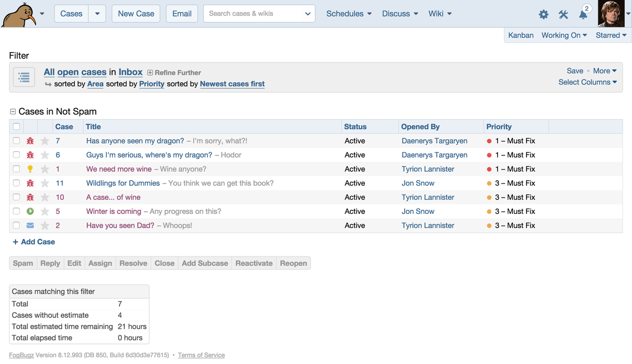The width and height of the screenshot is (632, 364).
Task: Check the box for case 5
Action: tap(16, 211)
